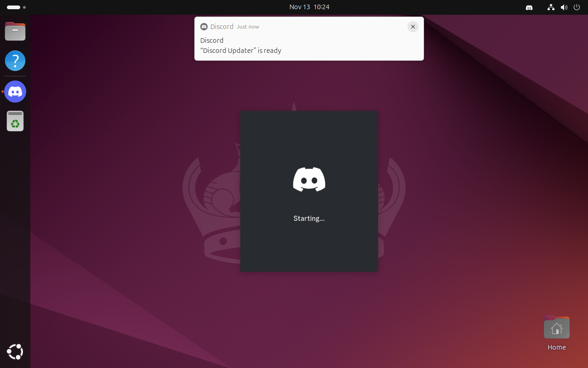The image size is (588, 368).
Task: Open the Files app in the dock
Action: (x=15, y=31)
